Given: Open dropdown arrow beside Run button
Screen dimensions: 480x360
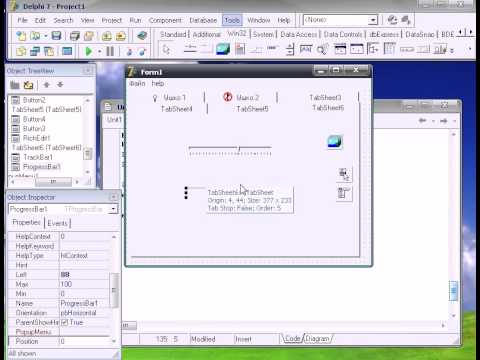Looking at the screenshot, I should (99, 52).
